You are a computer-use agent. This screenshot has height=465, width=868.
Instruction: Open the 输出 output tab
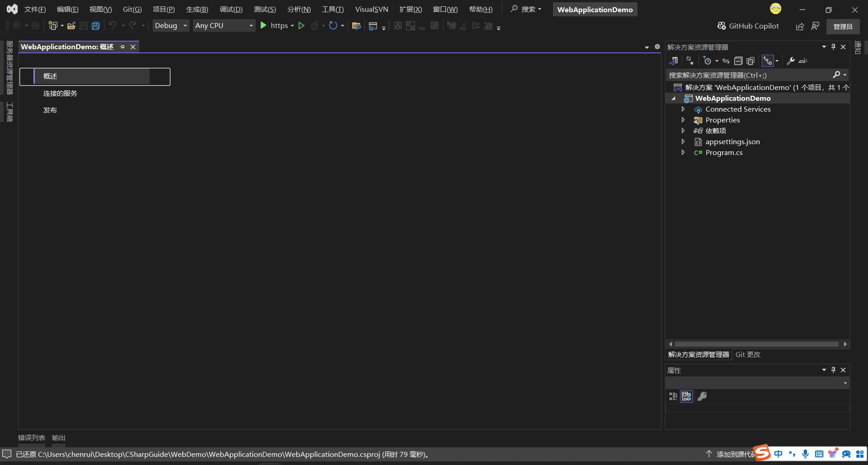[x=59, y=437]
